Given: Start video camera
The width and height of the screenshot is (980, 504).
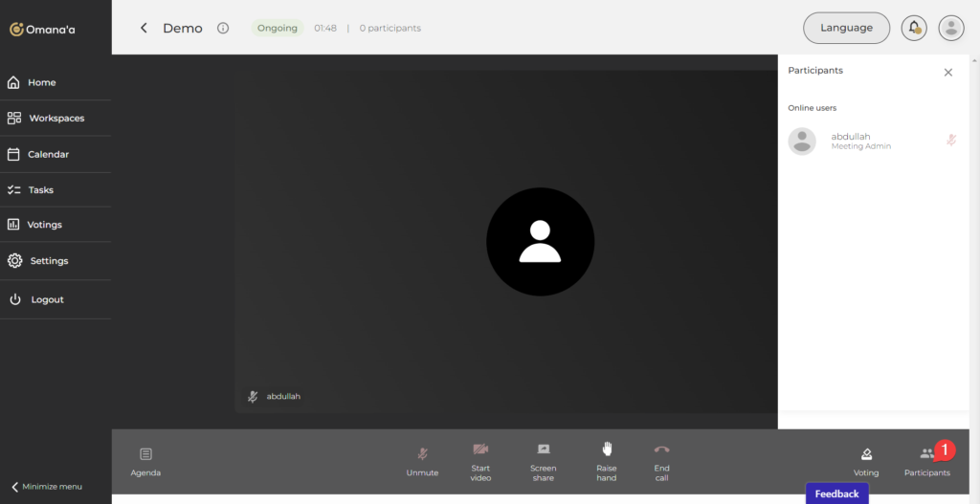Looking at the screenshot, I should [x=480, y=461].
